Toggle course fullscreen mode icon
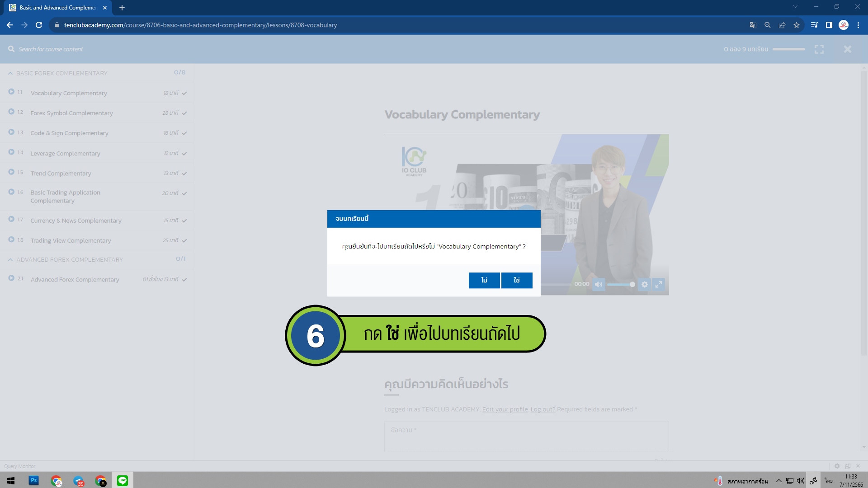The image size is (868, 488). coord(819,49)
